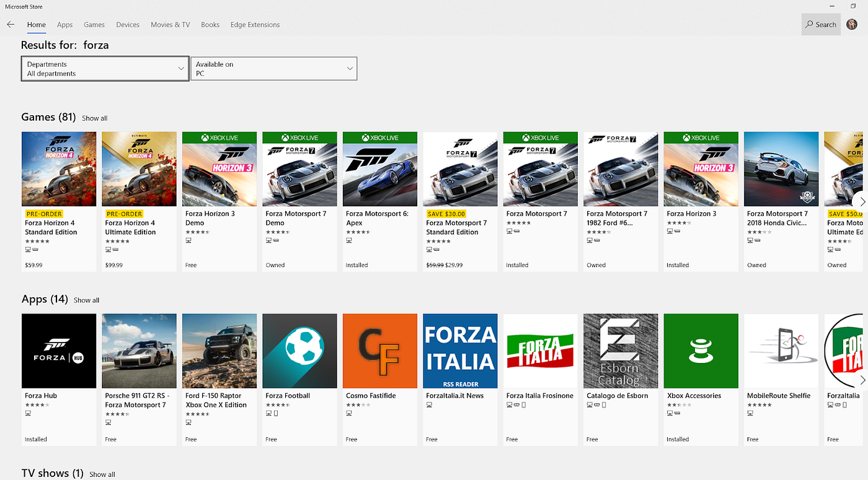The image size is (868, 480).
Task: Expand the Departments dropdown
Action: (105, 69)
